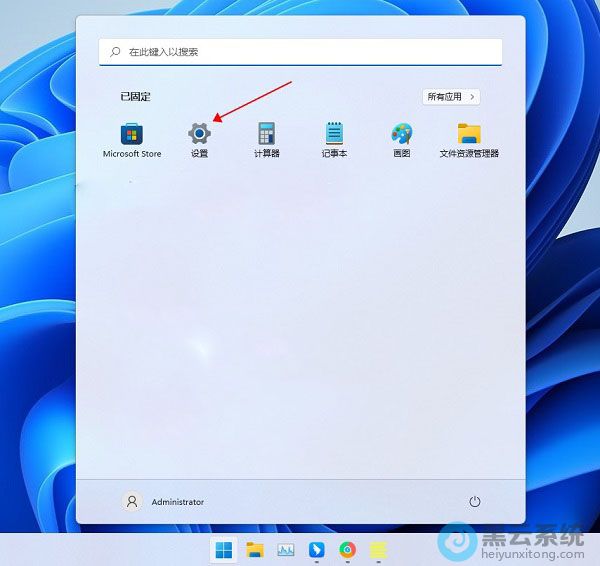This screenshot has height=566, width=600.
Task: Open Microsoft Store from pinned apps
Action: click(131, 135)
